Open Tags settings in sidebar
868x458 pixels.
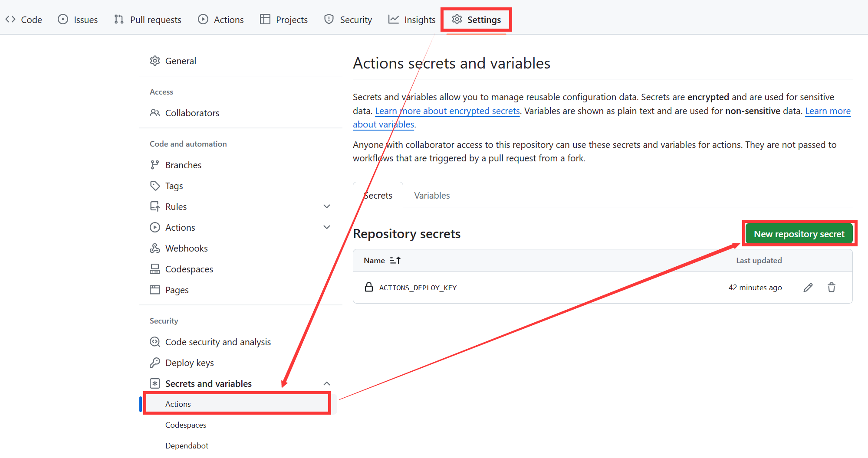point(174,186)
